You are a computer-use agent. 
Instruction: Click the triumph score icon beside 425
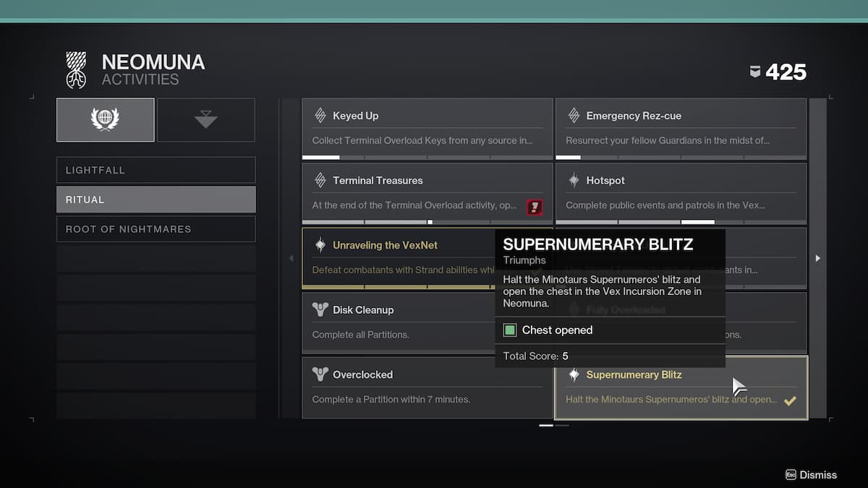[x=755, y=72]
